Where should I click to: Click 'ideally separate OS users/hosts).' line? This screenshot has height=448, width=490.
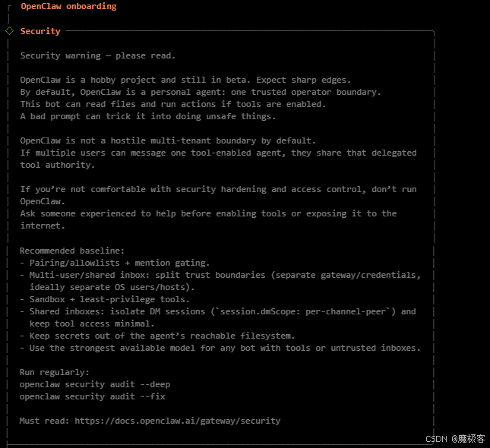pos(112,287)
